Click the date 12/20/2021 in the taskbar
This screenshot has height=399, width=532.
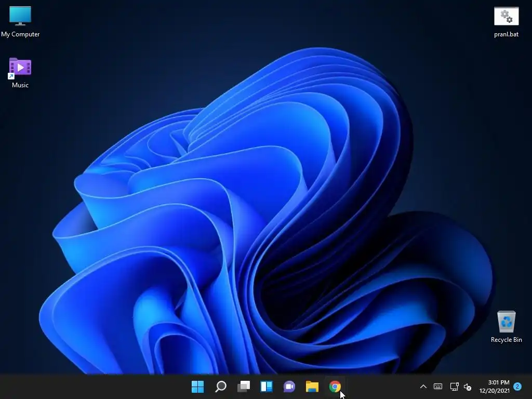495,391
